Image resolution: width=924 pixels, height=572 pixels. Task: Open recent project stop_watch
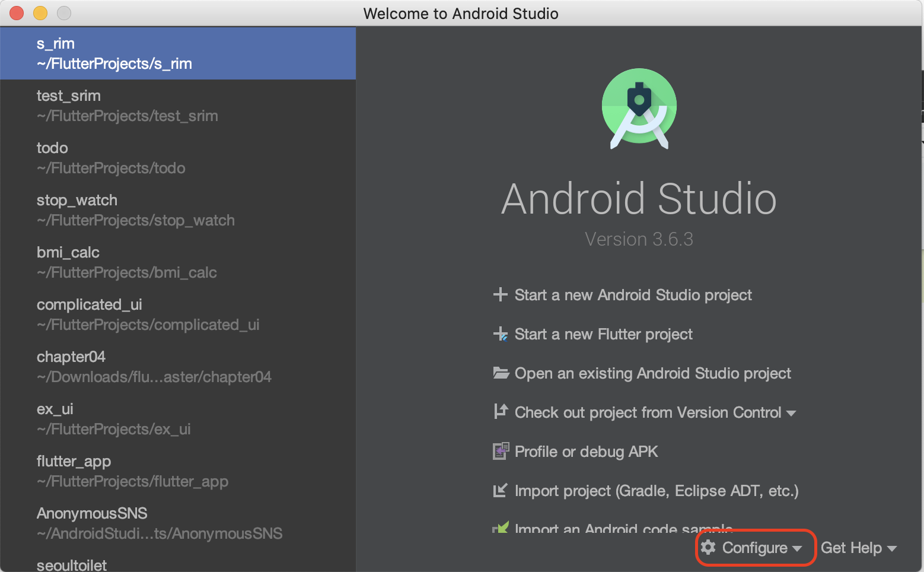tap(178, 210)
